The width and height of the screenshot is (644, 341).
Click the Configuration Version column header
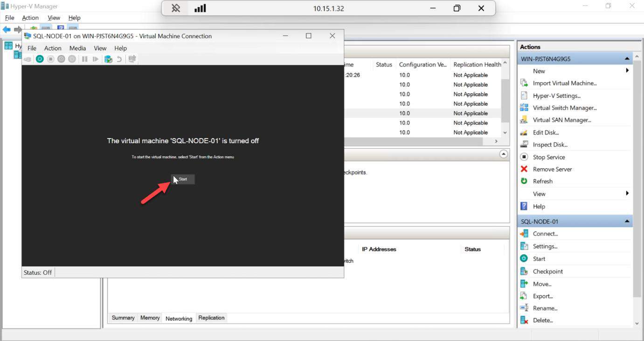[x=423, y=64]
